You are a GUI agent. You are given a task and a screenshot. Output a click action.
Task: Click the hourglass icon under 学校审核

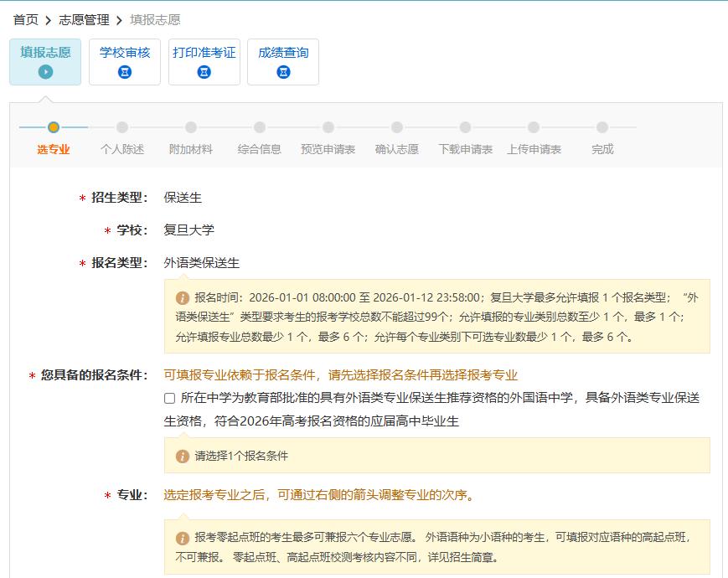[x=124, y=71]
